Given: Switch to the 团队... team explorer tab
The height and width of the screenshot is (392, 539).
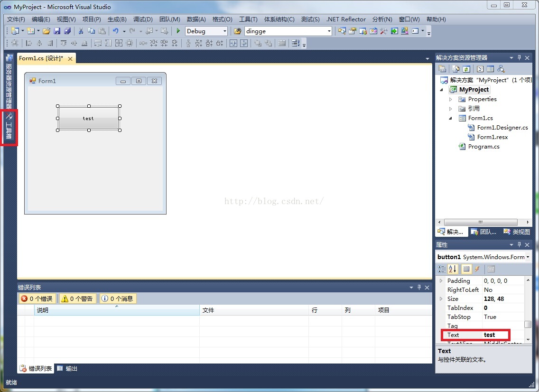Looking at the screenshot, I should point(483,232).
